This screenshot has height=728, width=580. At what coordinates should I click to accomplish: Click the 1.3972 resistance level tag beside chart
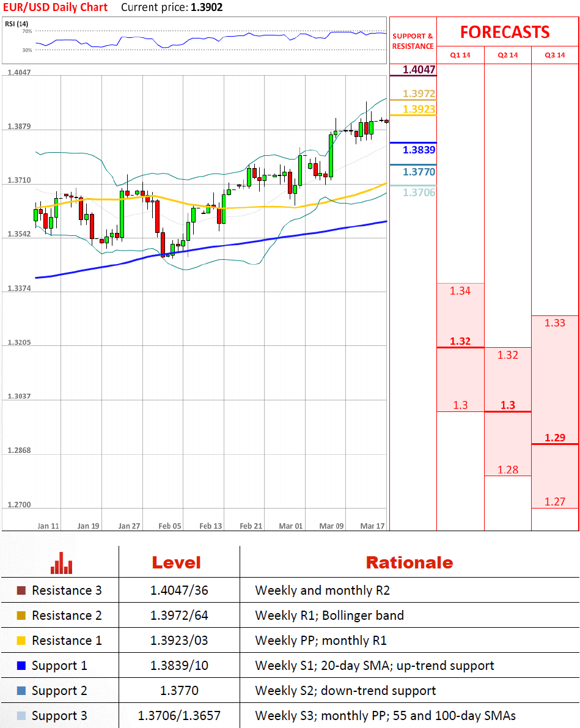click(x=419, y=94)
